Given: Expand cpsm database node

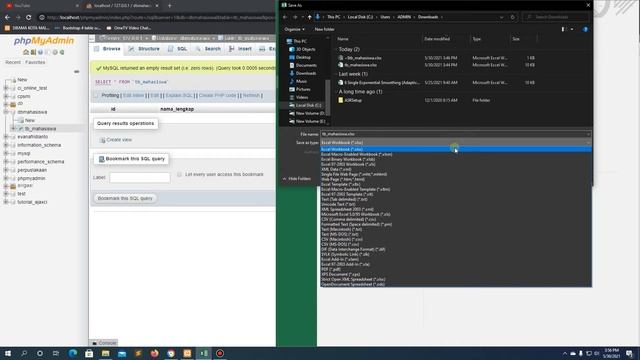Looking at the screenshot, I should pos(6,96).
